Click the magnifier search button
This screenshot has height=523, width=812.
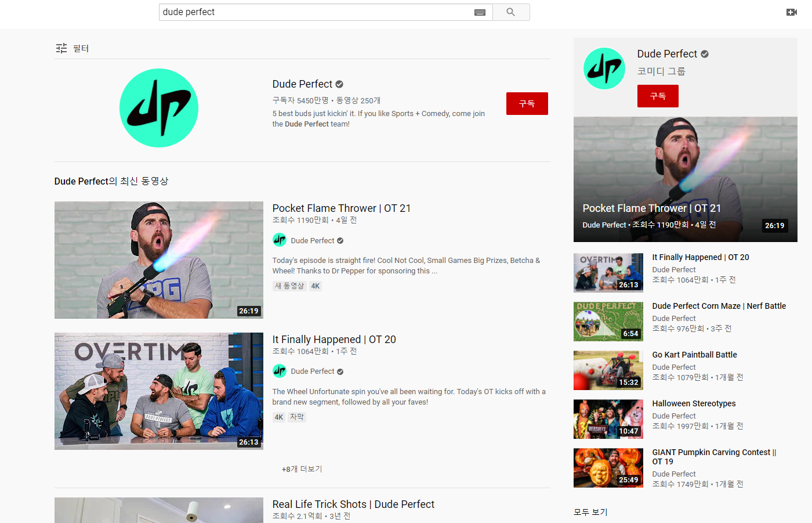point(511,12)
